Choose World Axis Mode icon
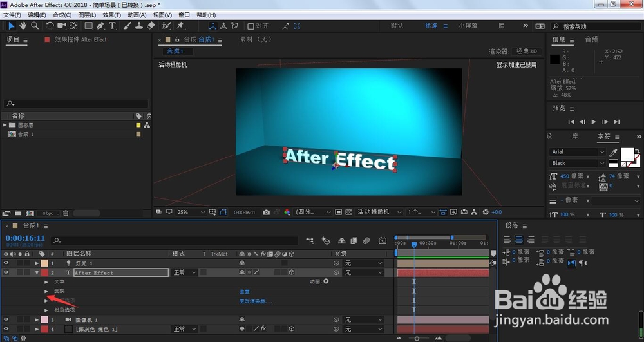The height and width of the screenshot is (342, 644). tap(224, 26)
